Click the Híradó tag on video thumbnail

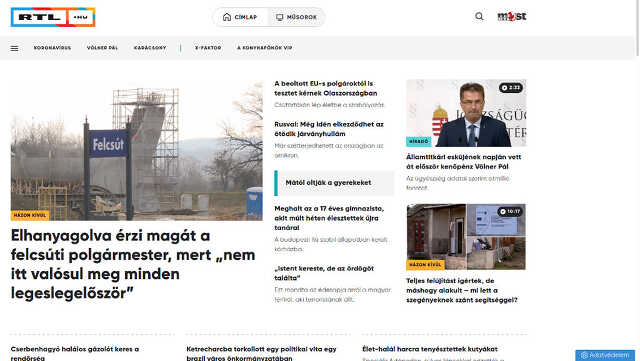(419, 141)
